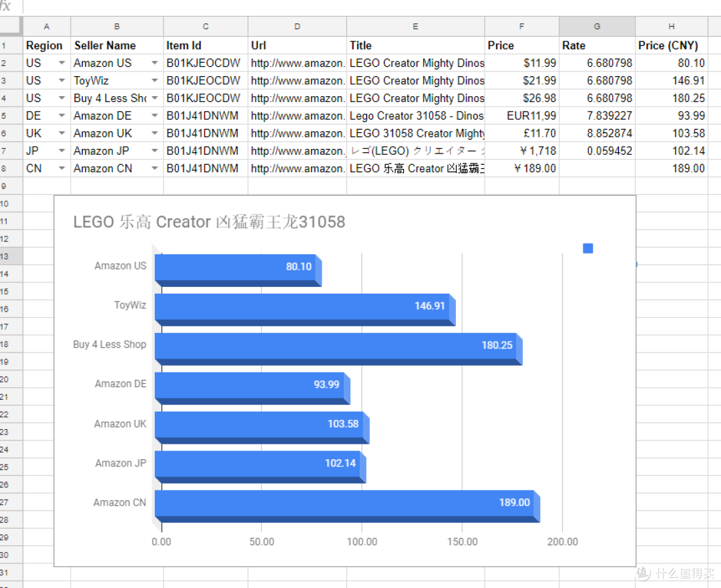This screenshot has height=588, width=721.
Task: Click the Amazon JP axis label on chart
Action: tap(120, 463)
